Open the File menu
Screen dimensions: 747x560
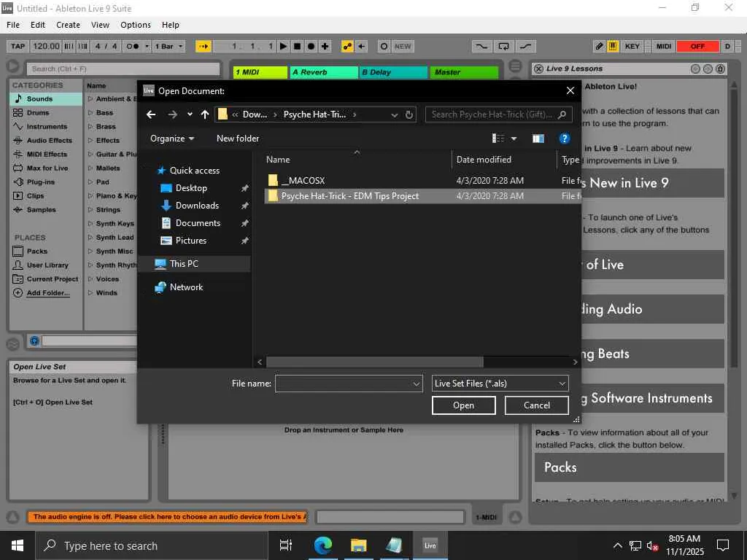(13, 25)
